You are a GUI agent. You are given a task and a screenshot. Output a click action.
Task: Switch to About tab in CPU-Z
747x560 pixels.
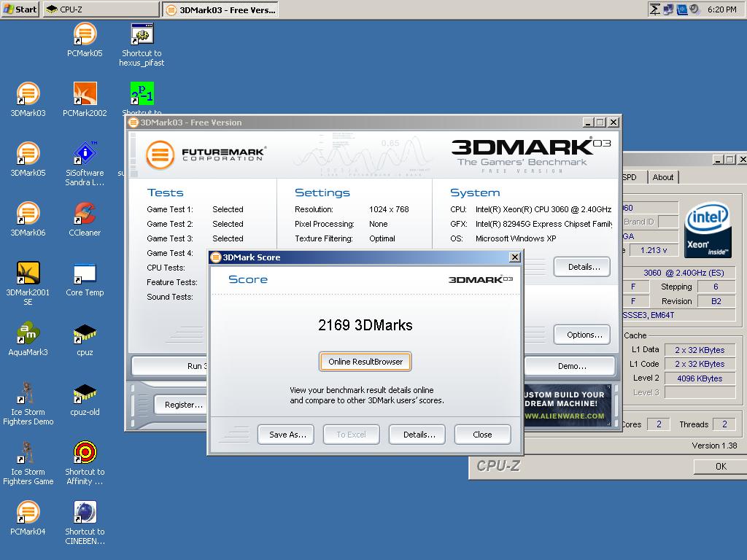click(x=662, y=177)
